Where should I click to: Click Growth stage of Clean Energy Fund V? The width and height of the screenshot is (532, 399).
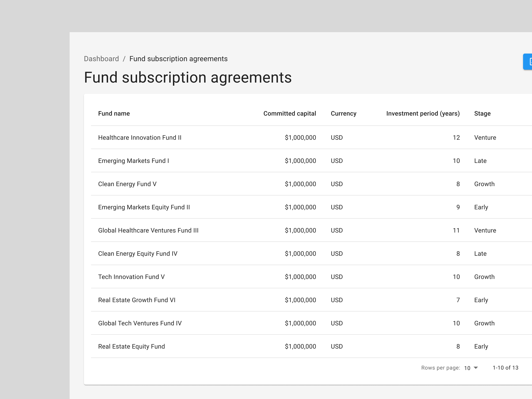point(484,184)
